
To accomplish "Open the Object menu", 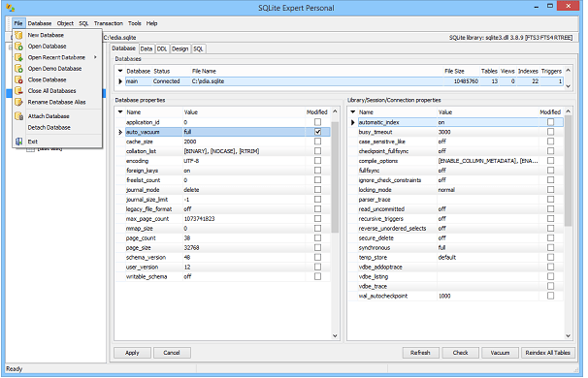I will coord(65,23).
